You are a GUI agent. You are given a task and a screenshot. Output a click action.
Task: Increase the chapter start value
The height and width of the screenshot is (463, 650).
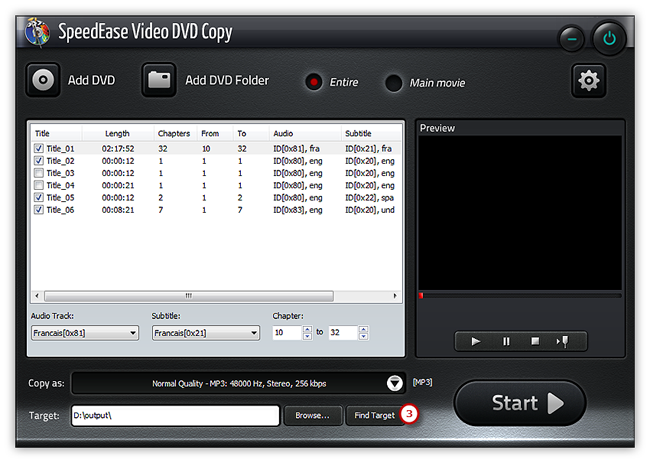click(307, 330)
